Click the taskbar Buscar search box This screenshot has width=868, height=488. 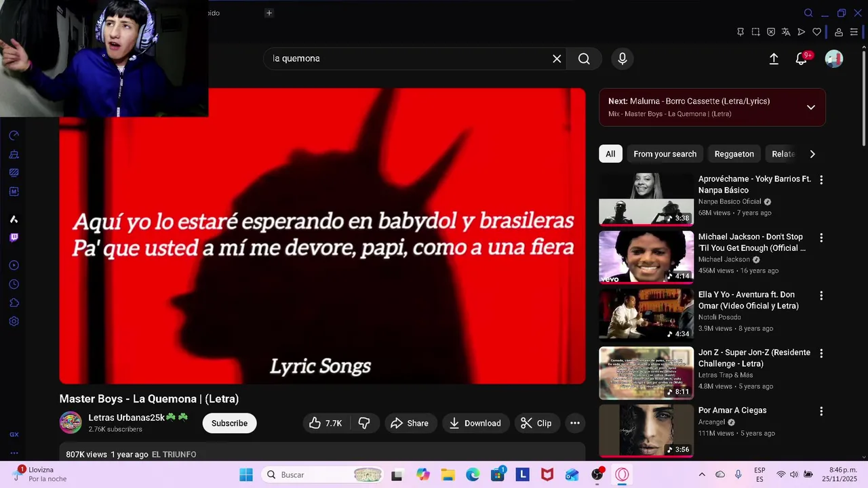pyautogui.click(x=323, y=474)
